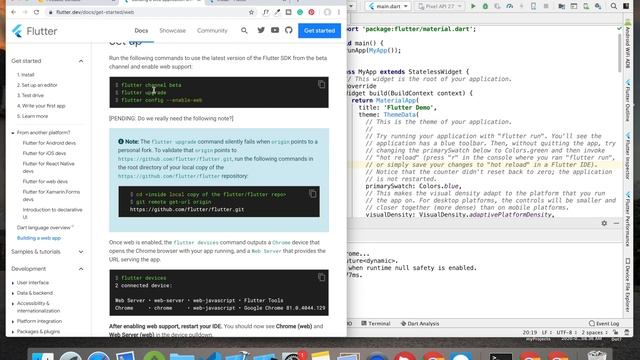Image resolution: width=640 pixels, height=360 pixels.
Task: Open the Test drive sidebar link
Action: (30, 96)
